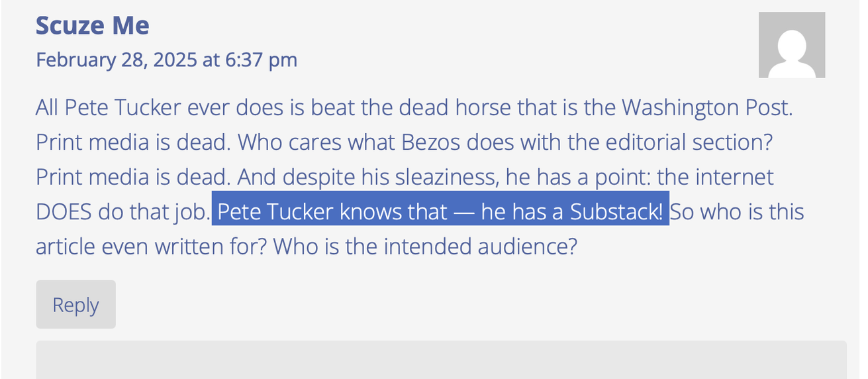Click the phrase So who is this

tap(738, 212)
